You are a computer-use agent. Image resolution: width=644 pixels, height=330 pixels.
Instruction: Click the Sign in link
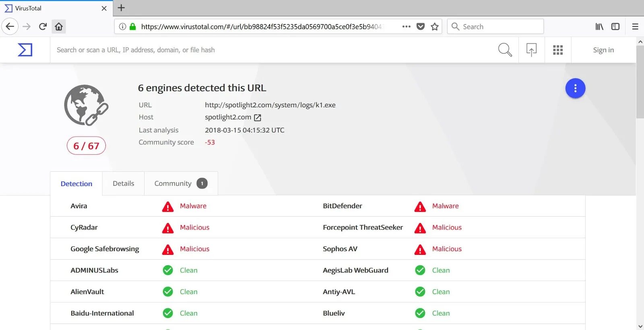tap(603, 50)
